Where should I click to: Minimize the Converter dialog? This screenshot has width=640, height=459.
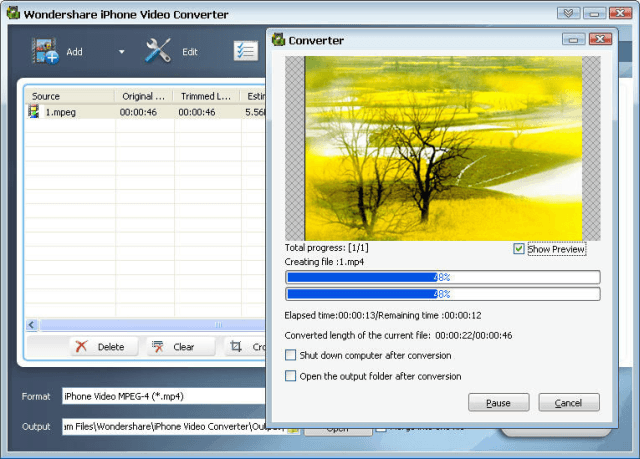pyautogui.click(x=573, y=40)
